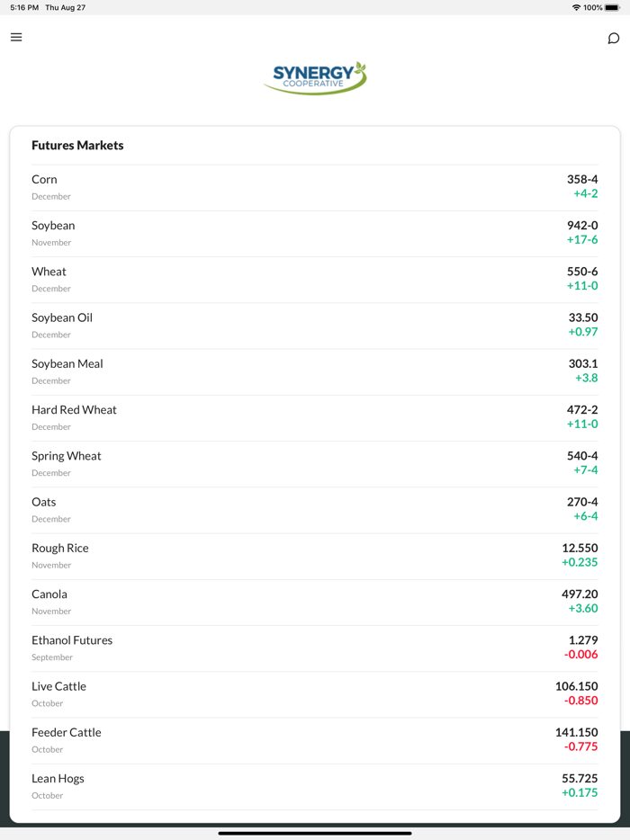Select the Oats futures row

pos(314,509)
